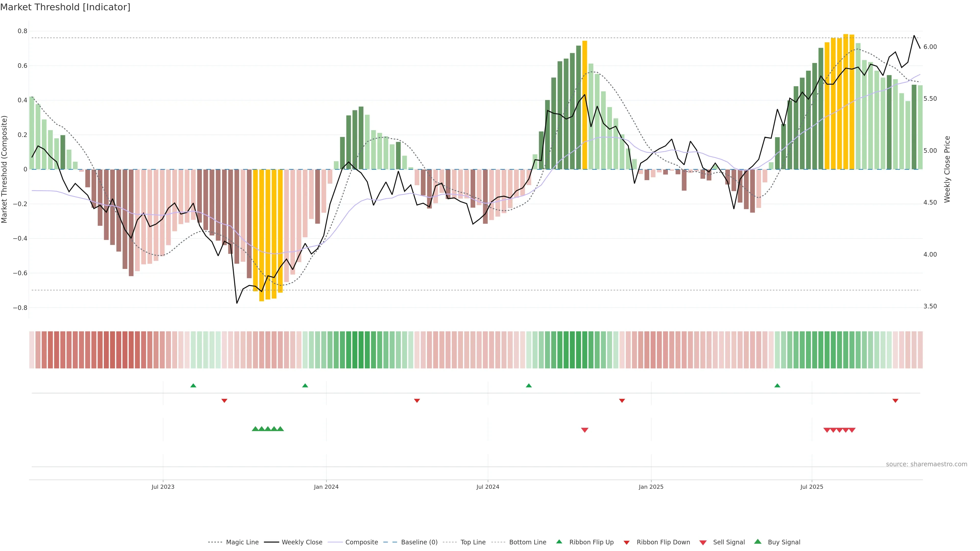Click the Weekly Close Price axis title
Screen dimensions: 980x551
(x=947, y=169)
